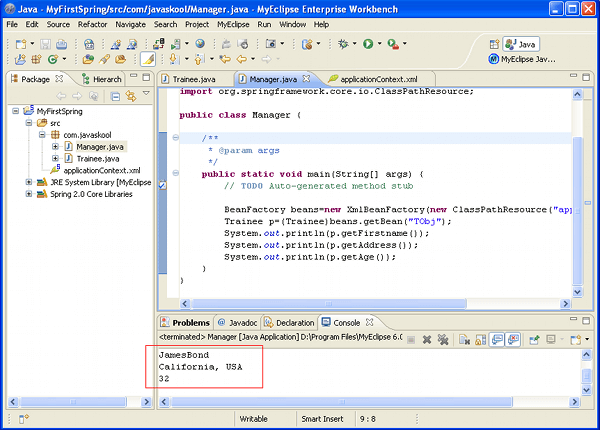Click the editor horizontal scrollbar thumb
The width and height of the screenshot is (600, 430).
point(329,304)
